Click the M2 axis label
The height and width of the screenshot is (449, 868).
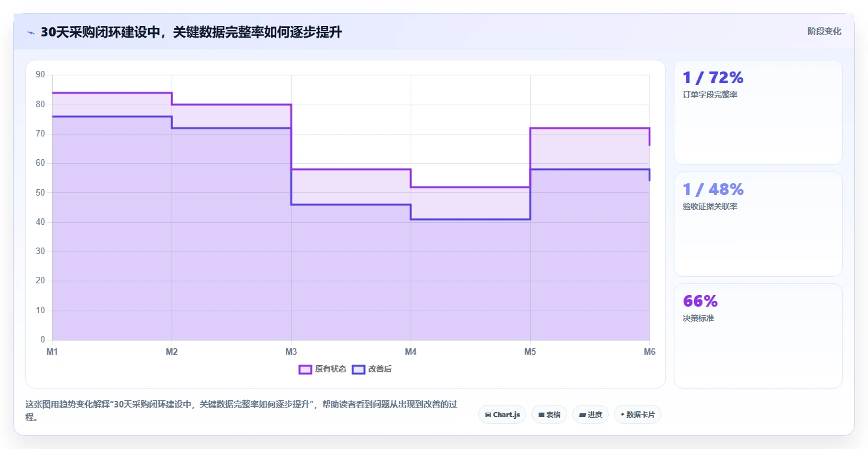(172, 352)
